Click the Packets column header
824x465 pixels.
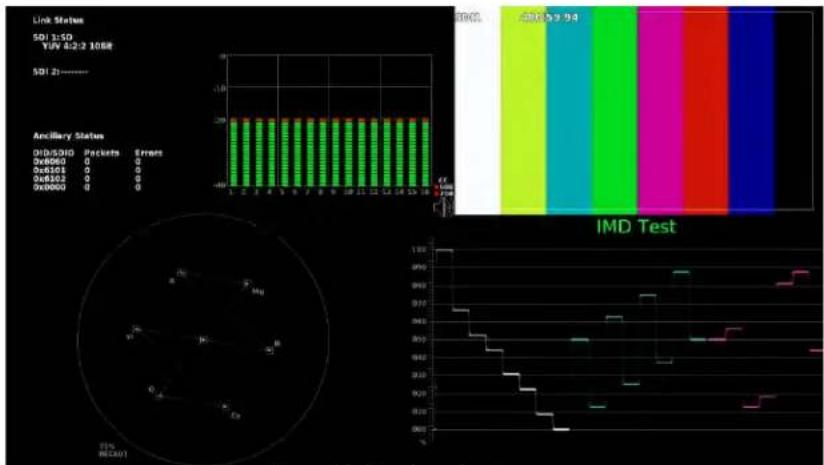point(102,153)
